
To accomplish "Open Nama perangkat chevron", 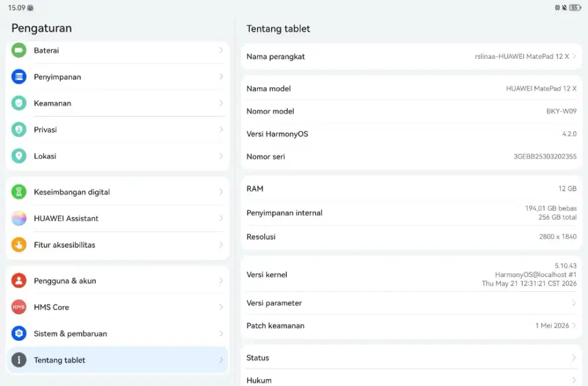I will (x=574, y=56).
